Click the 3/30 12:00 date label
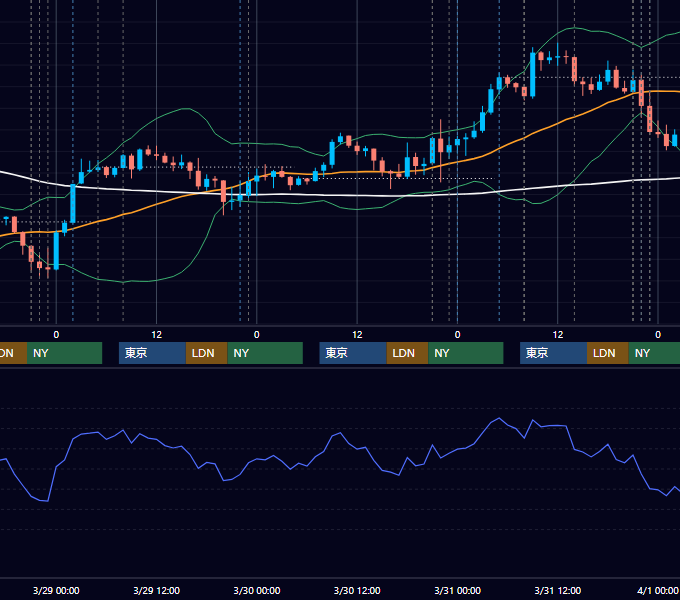This screenshot has width=680, height=600. pos(357,590)
